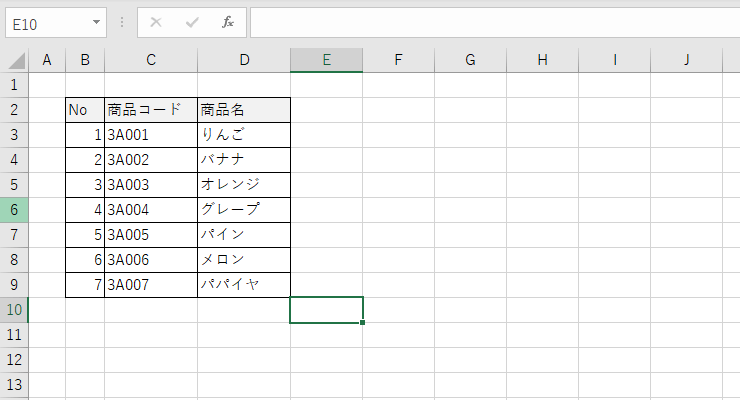This screenshot has width=740, height=400.
Task: Click the cell containing パパイヤ
Action: 244,285
